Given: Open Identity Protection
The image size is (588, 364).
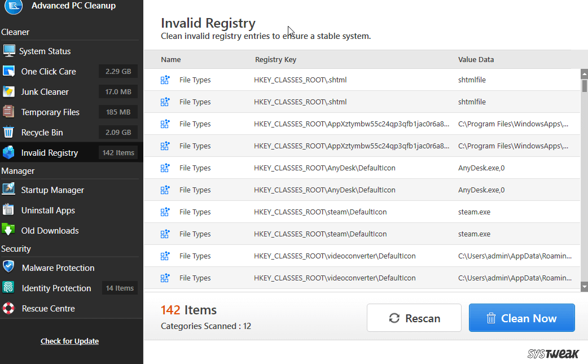Looking at the screenshot, I should click(x=56, y=288).
